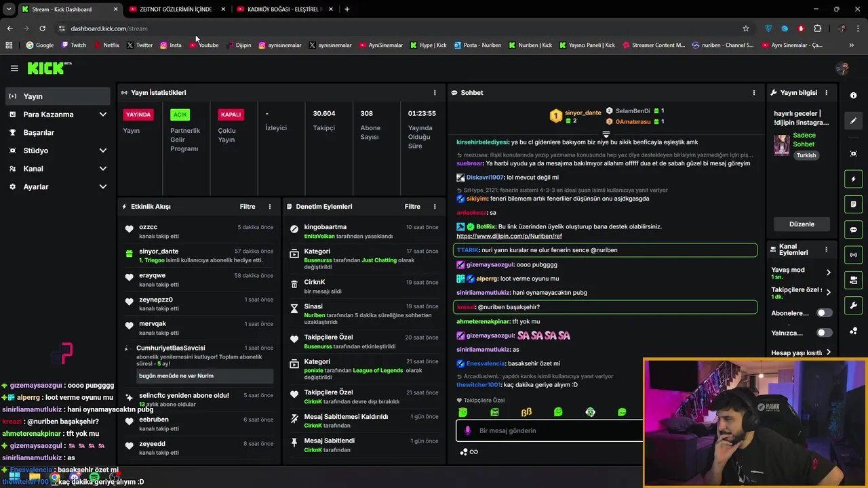The image size is (868, 488).
Task: Open the Twitch bookmark
Action: [x=74, y=45]
